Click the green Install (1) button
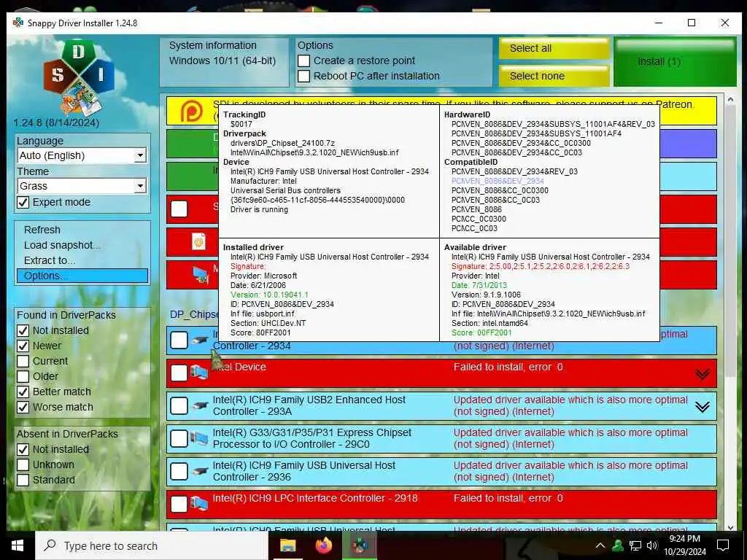Viewport: 747px width, 560px height. coord(675,62)
